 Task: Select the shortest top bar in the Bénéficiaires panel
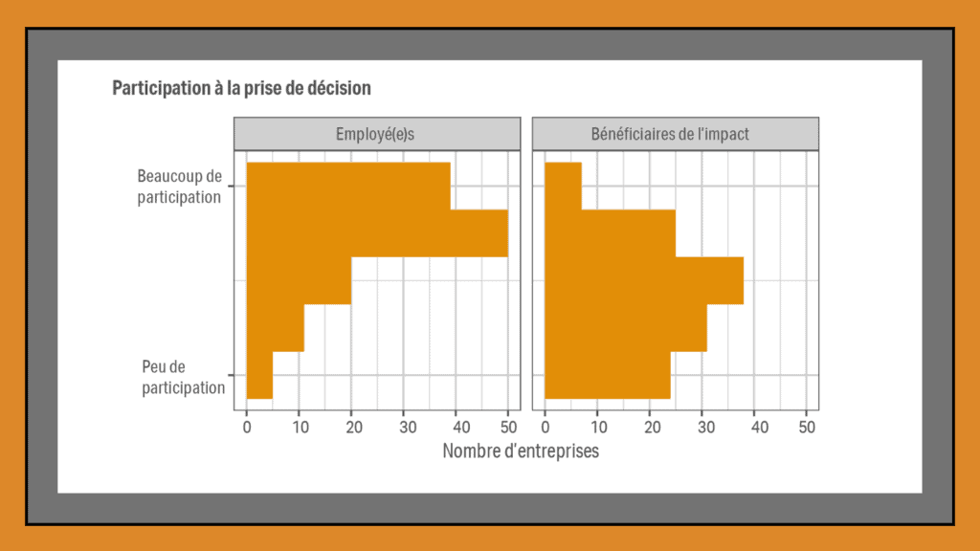point(563,186)
